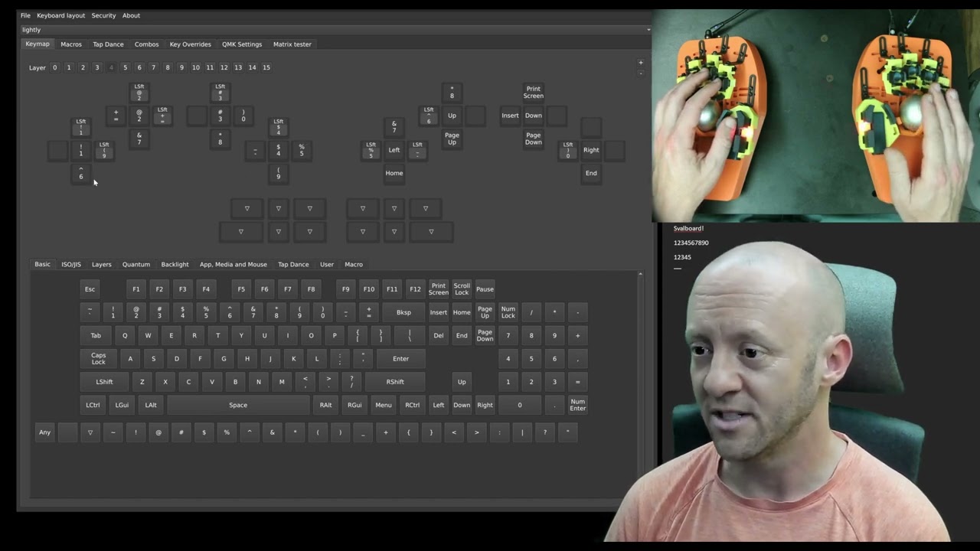Open the Matrix tester tab

[x=292, y=44]
